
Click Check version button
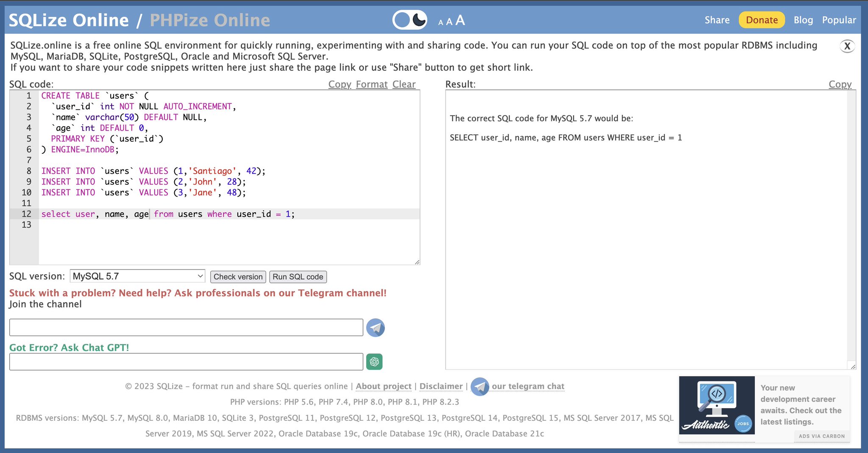click(238, 277)
